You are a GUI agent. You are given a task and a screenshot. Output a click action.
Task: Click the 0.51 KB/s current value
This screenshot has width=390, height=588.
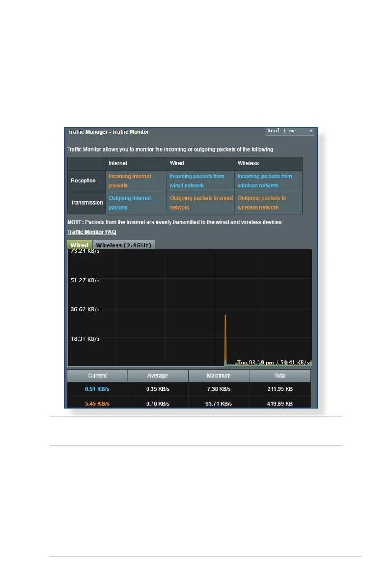(x=97, y=389)
